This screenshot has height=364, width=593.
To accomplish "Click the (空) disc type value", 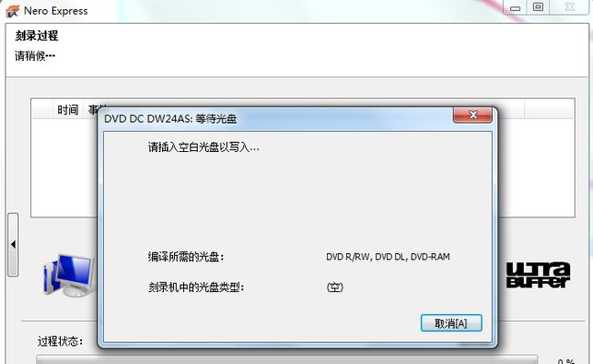I will click(334, 288).
